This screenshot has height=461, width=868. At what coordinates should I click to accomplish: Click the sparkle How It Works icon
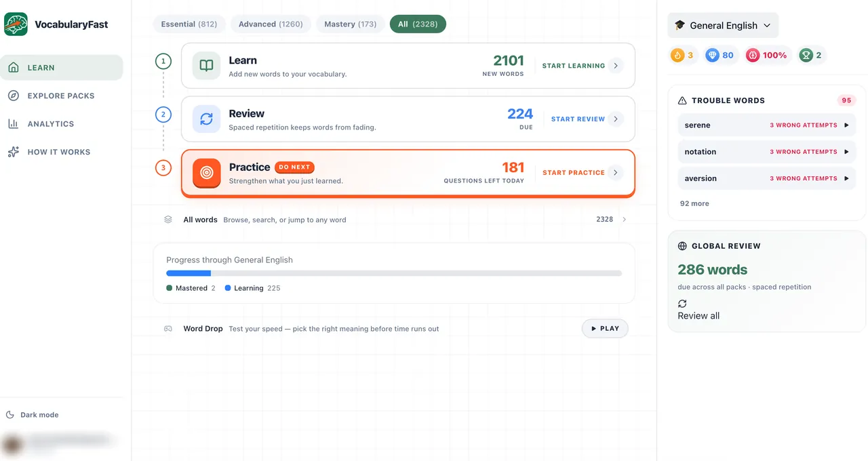[x=14, y=152]
